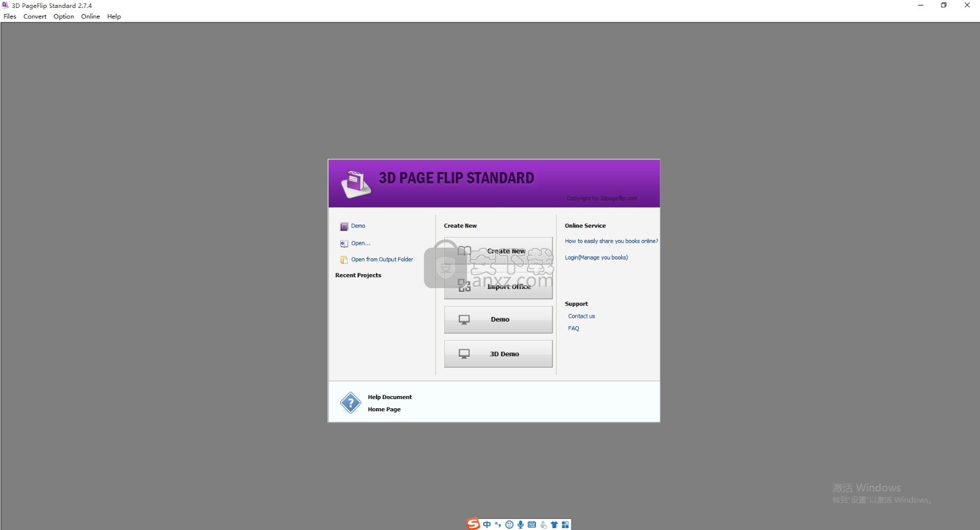Open 'How to easily share you books online?' link

click(x=611, y=241)
